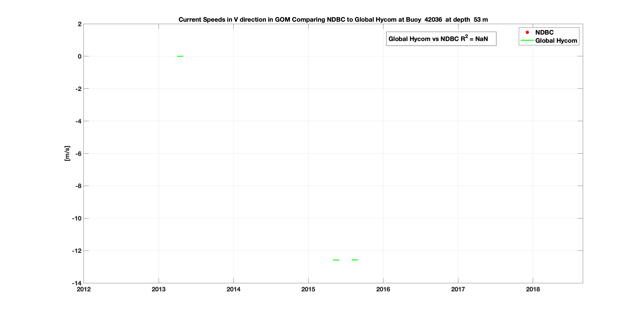Screen dimensions: 644x318
Task: Click the green segment near 2013 at zero
Action: click(x=180, y=56)
